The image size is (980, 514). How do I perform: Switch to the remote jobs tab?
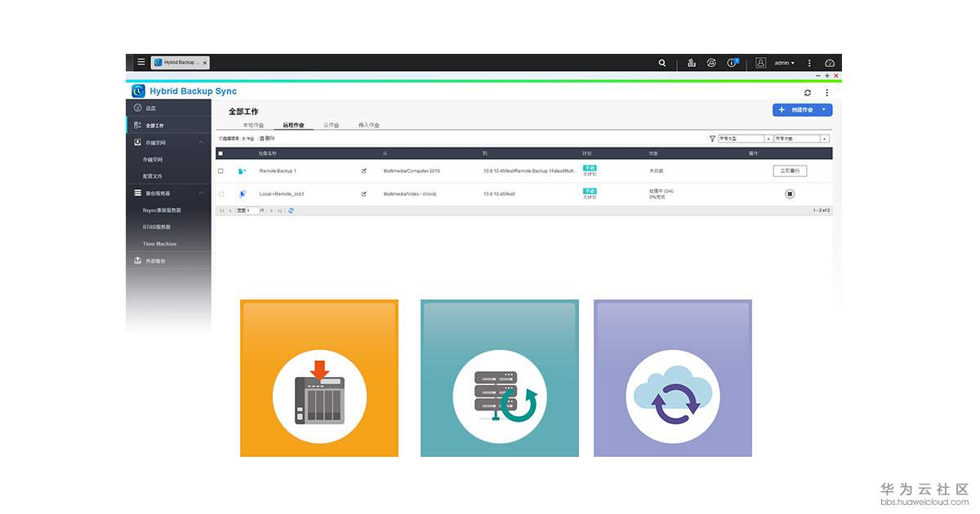pyautogui.click(x=293, y=125)
